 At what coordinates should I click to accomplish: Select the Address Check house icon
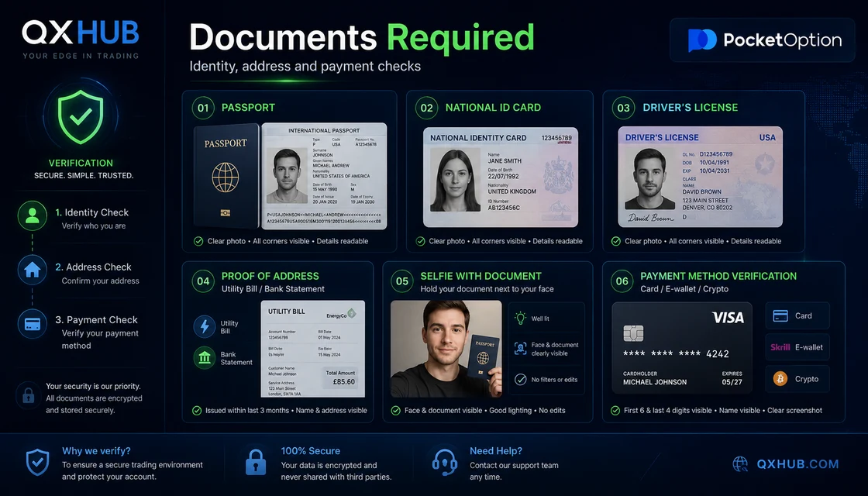(x=32, y=270)
